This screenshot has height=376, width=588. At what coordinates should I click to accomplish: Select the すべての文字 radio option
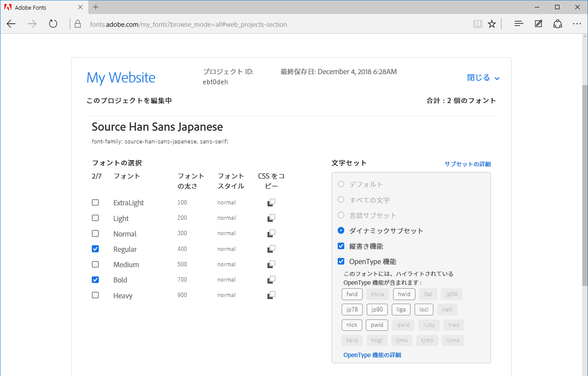(x=341, y=200)
